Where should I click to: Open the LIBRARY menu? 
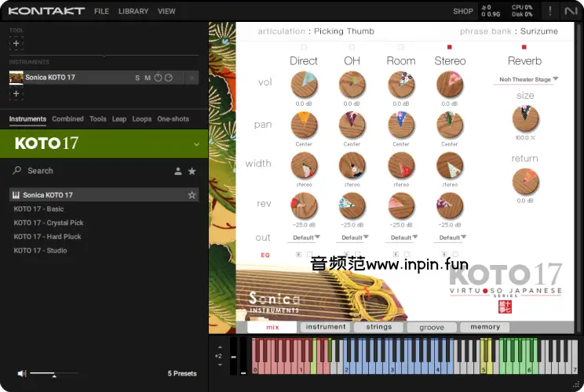pos(133,12)
